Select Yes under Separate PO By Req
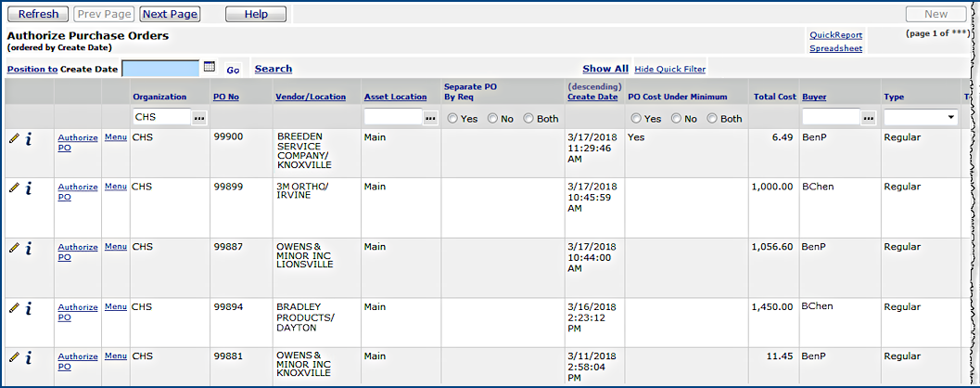 pos(453,119)
